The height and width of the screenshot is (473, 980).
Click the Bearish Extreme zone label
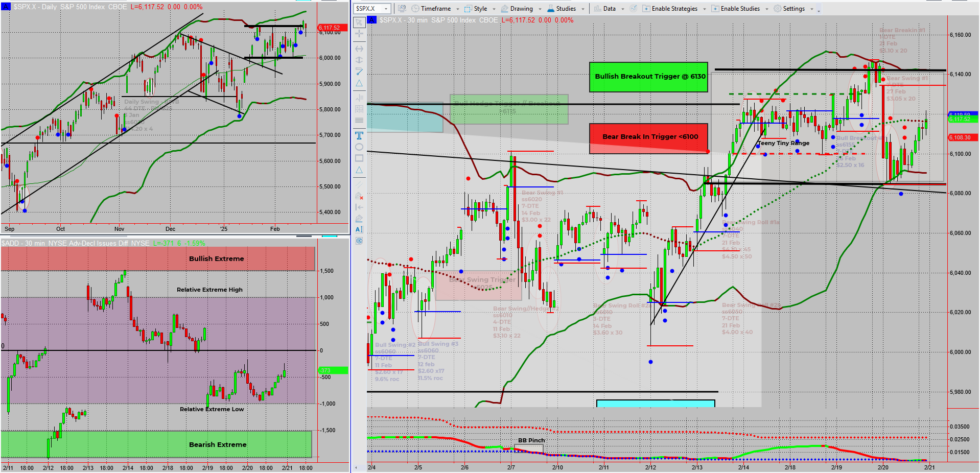218,445
